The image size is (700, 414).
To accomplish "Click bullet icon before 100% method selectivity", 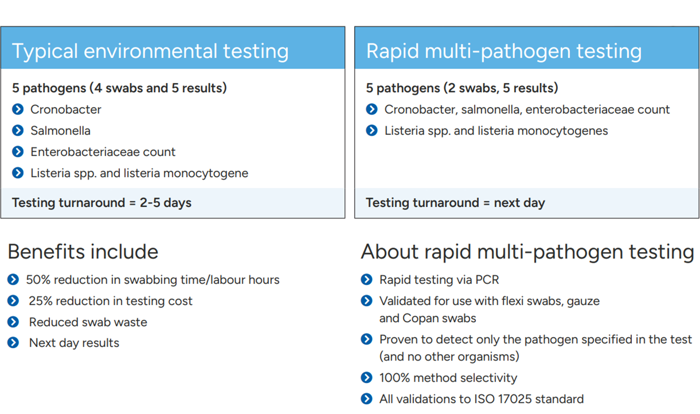I will tap(367, 377).
